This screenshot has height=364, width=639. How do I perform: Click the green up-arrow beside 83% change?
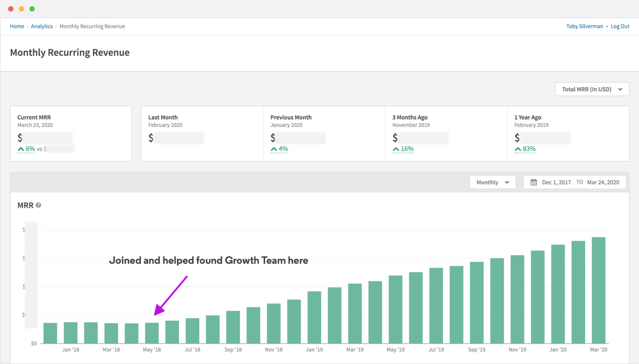pyautogui.click(x=518, y=149)
